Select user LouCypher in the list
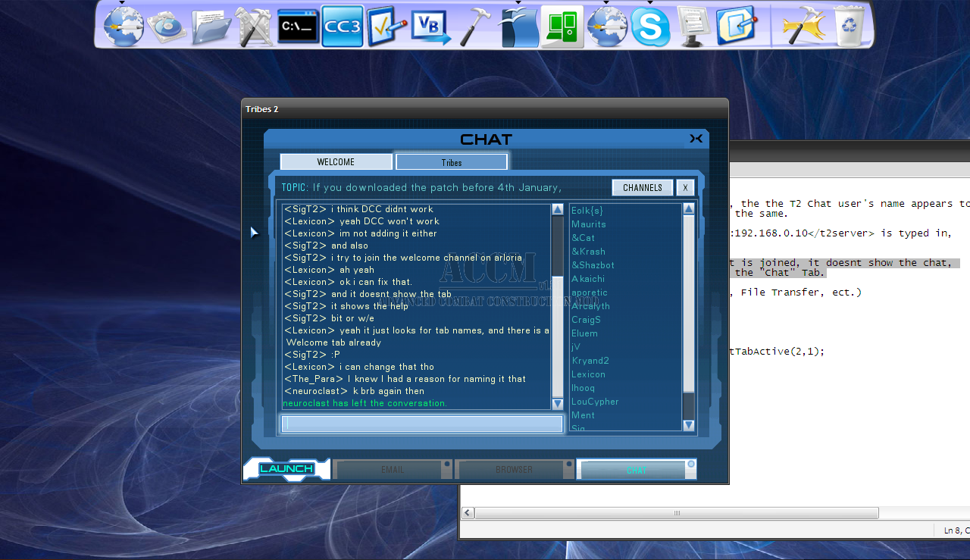 pyautogui.click(x=596, y=402)
